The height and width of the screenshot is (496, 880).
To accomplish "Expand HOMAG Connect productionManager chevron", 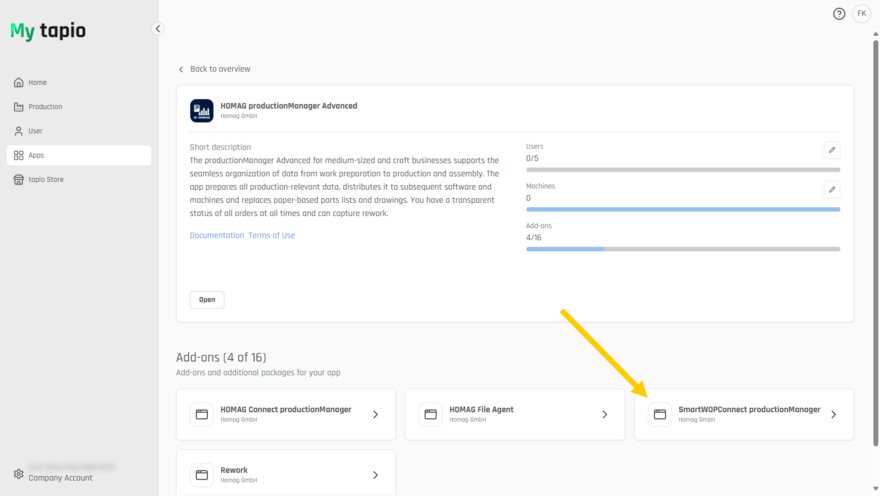I will point(375,415).
